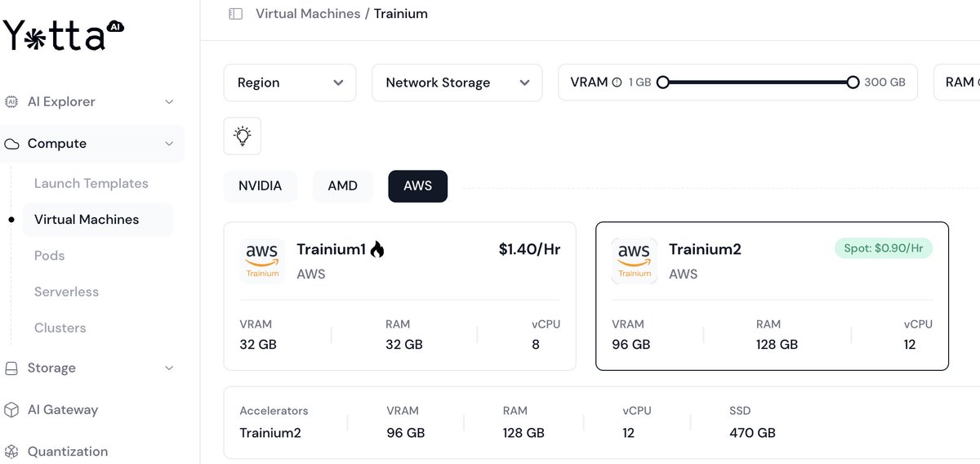Open the Network Storage dropdown

tap(457, 83)
